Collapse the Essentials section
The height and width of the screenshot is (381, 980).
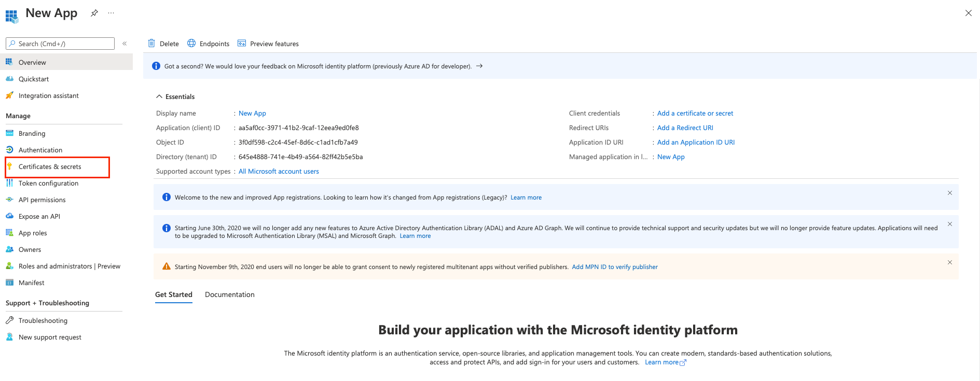[x=159, y=97]
